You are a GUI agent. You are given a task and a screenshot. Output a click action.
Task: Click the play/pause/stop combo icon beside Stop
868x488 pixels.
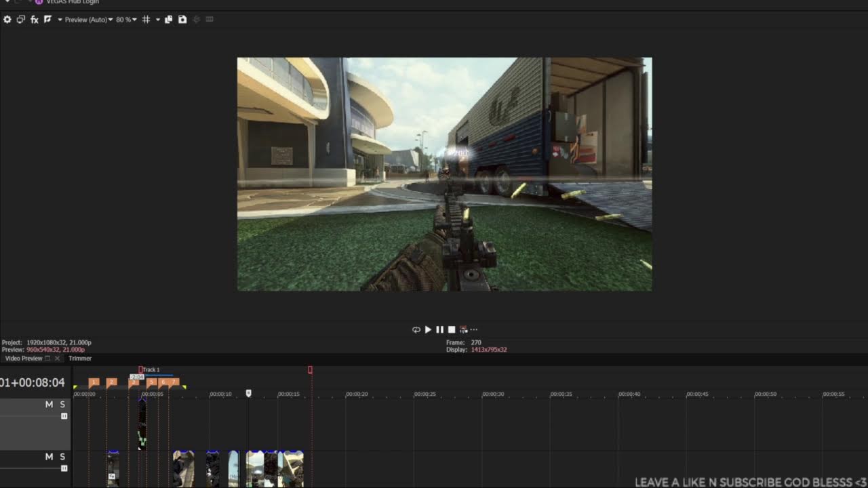[463, 330]
